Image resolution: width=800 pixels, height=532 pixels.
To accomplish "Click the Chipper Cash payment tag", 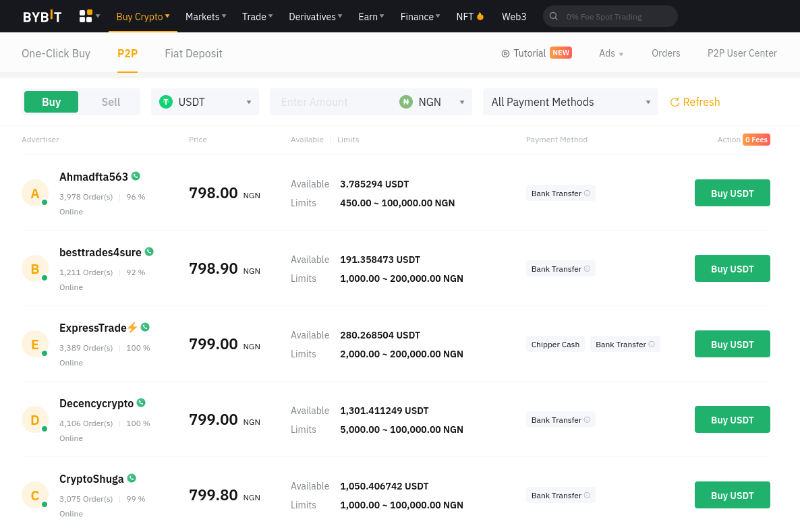I will pyautogui.click(x=555, y=345).
